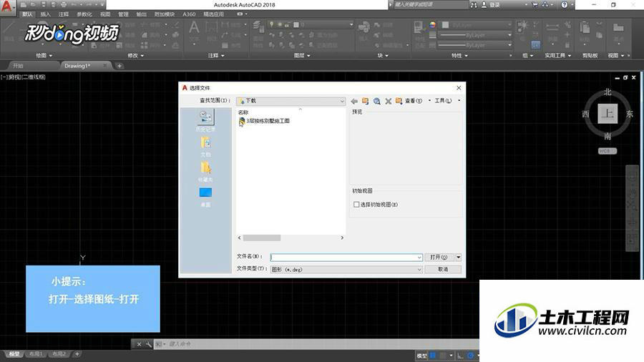
Task: Click the 打开 open button
Action: (439, 257)
